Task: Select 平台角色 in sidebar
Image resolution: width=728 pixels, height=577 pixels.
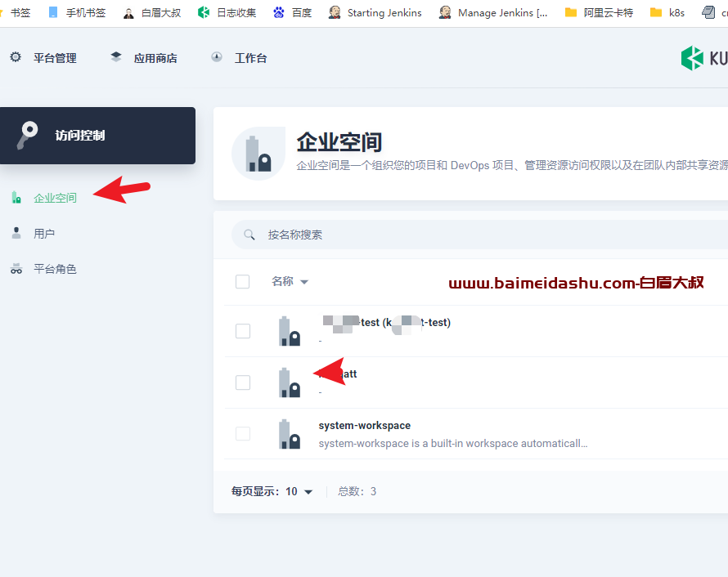Action: (x=55, y=269)
